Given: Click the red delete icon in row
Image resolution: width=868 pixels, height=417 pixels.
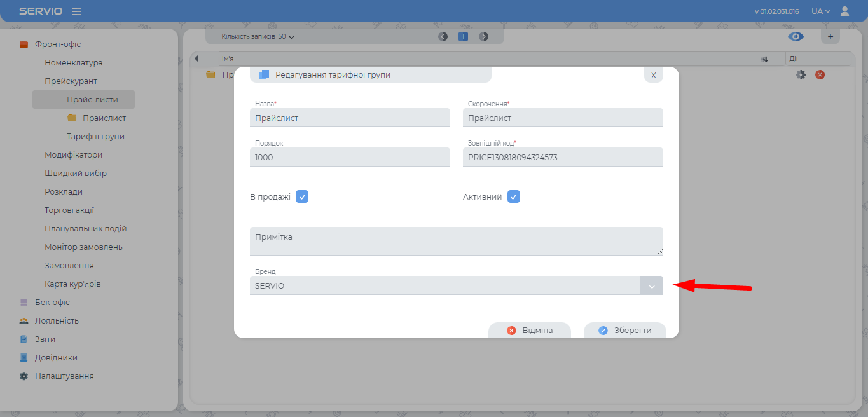Looking at the screenshot, I should (x=820, y=74).
